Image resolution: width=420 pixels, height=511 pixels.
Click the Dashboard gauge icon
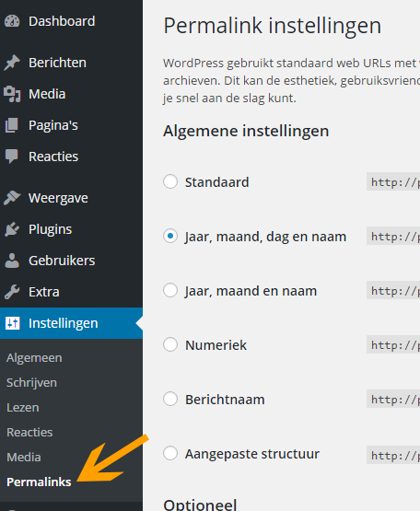[x=12, y=21]
